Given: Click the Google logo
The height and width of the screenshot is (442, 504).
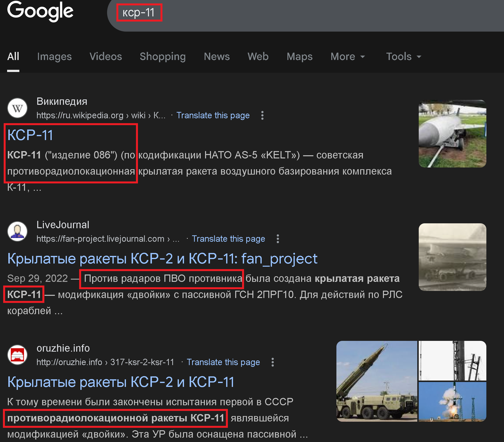Looking at the screenshot, I should (x=40, y=11).
